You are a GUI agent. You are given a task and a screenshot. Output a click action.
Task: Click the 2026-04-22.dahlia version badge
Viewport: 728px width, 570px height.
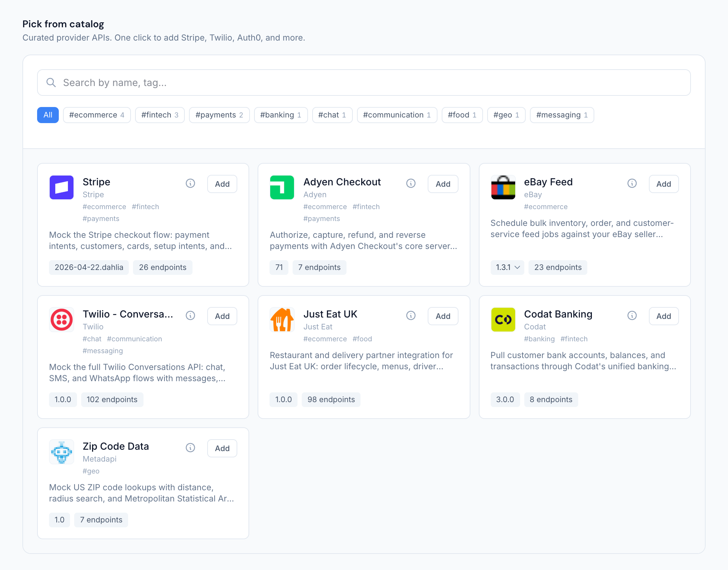coord(89,268)
